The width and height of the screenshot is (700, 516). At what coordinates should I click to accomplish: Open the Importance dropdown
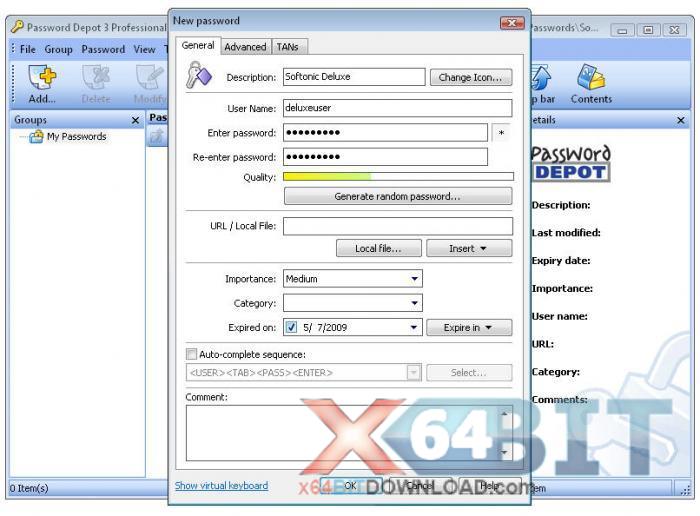point(414,279)
